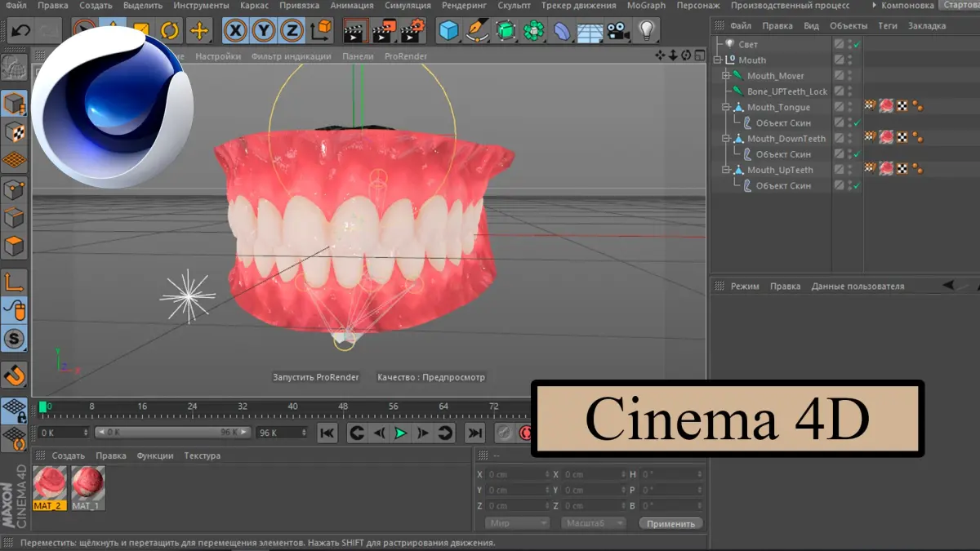980x551 pixels.
Task: Toggle the Z axis lock icon
Action: point(292,31)
